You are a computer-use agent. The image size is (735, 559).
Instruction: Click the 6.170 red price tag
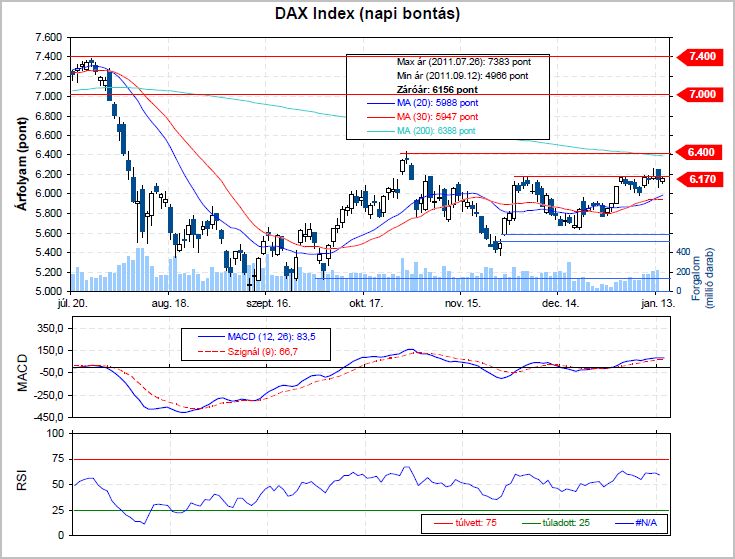[702, 179]
